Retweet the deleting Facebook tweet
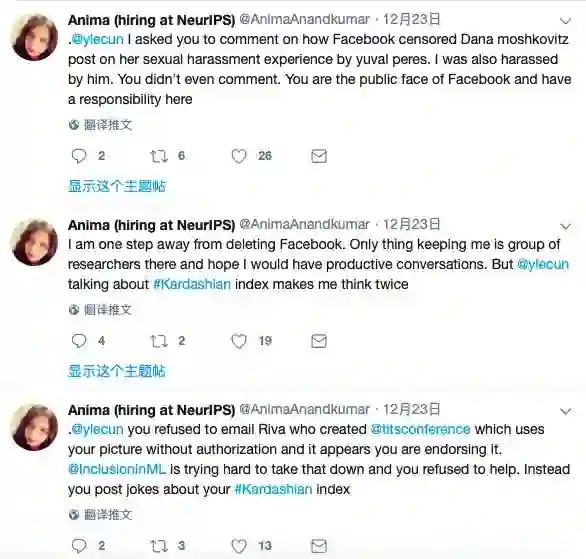Screen dimensions: 586x559 pyautogui.click(x=159, y=341)
